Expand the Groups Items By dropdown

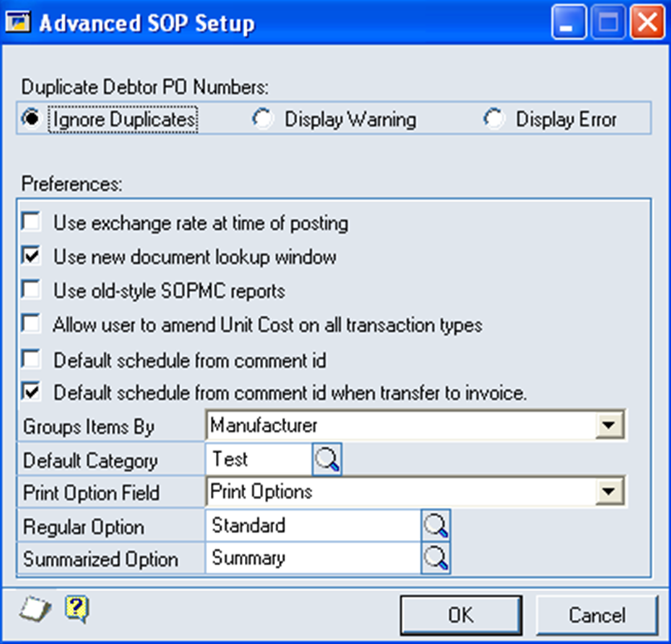coord(610,427)
